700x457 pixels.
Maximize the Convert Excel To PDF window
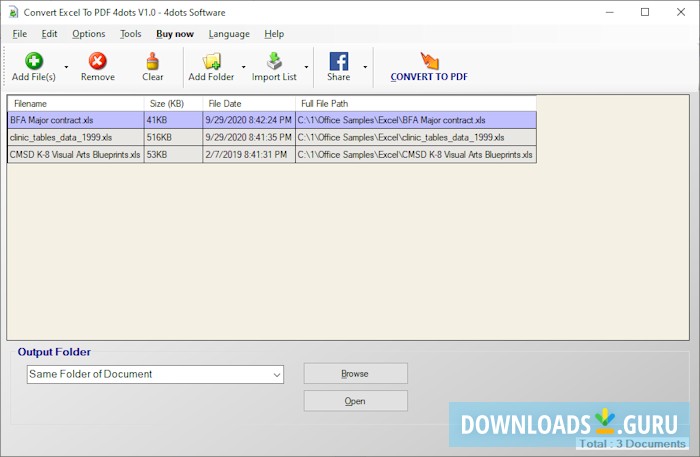click(645, 12)
